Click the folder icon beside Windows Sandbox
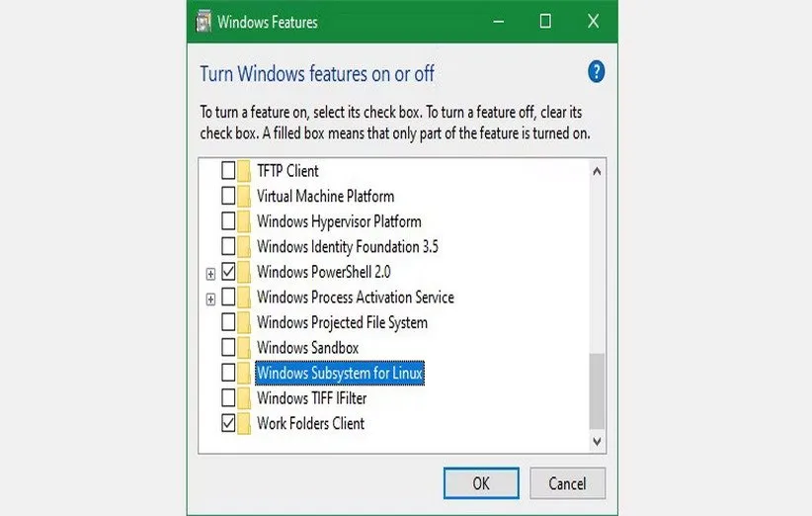Screen dimensions: 812x516 (x=244, y=348)
